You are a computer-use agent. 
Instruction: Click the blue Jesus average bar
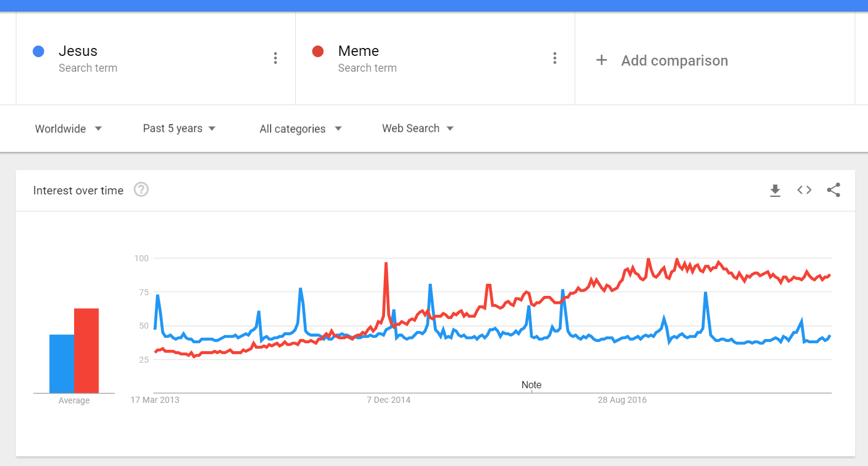point(61,364)
